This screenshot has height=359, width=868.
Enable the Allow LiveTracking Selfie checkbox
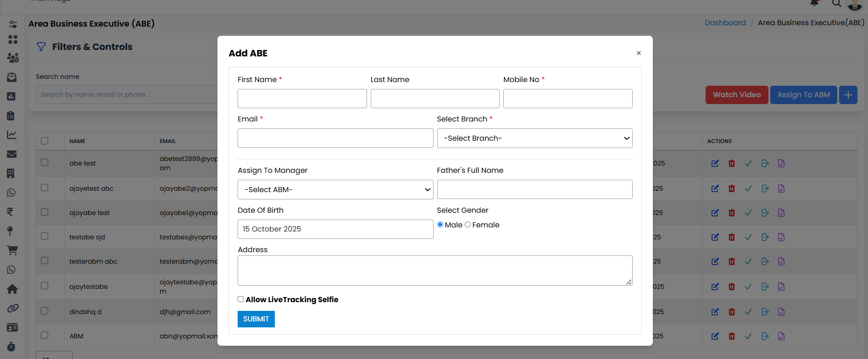(x=240, y=299)
